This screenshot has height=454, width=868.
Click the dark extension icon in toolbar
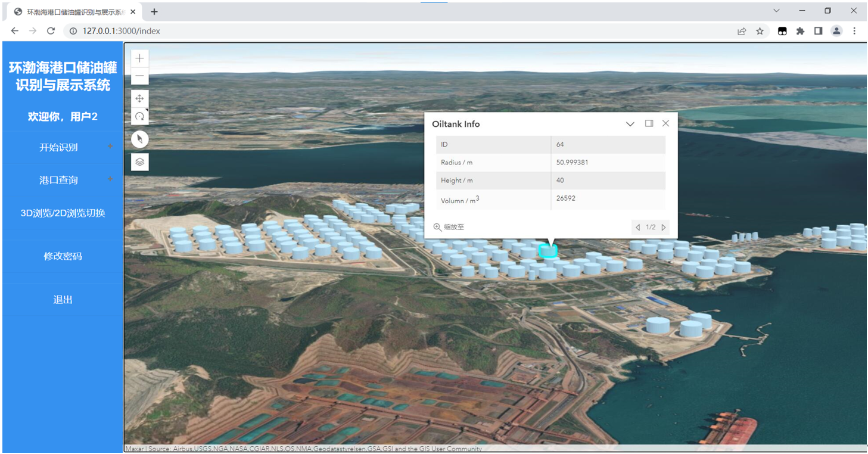tap(782, 31)
